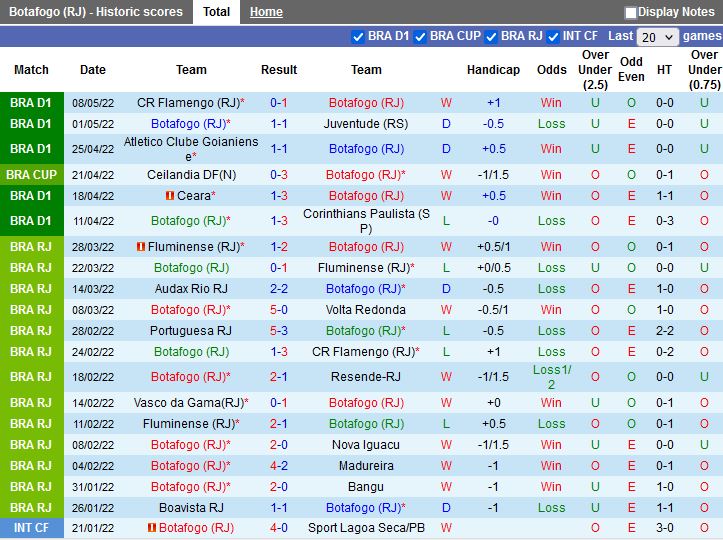Toggle the BRA D1 checkbox

[358, 37]
